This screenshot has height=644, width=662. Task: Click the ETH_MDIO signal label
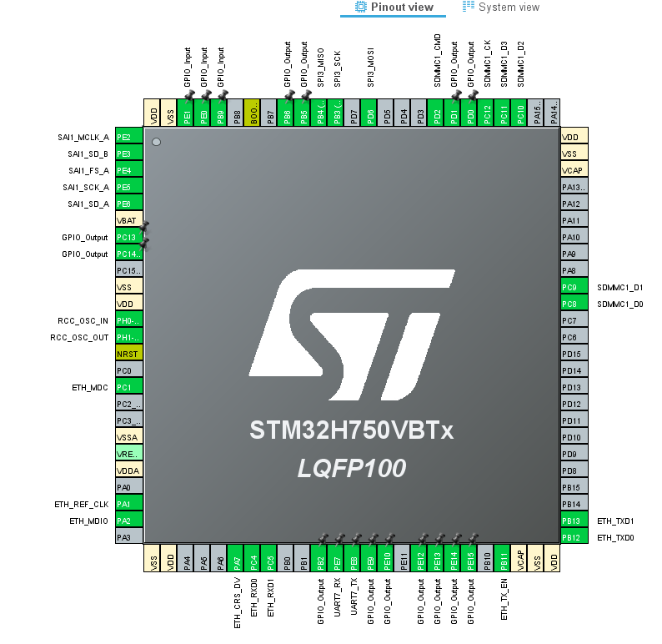pos(88,521)
